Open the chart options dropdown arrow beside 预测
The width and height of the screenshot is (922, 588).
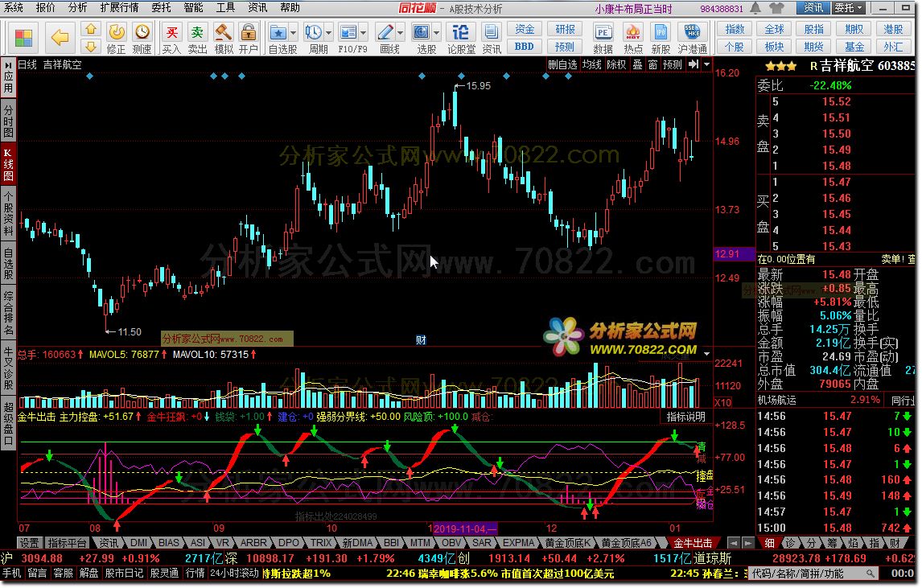pyautogui.click(x=707, y=64)
